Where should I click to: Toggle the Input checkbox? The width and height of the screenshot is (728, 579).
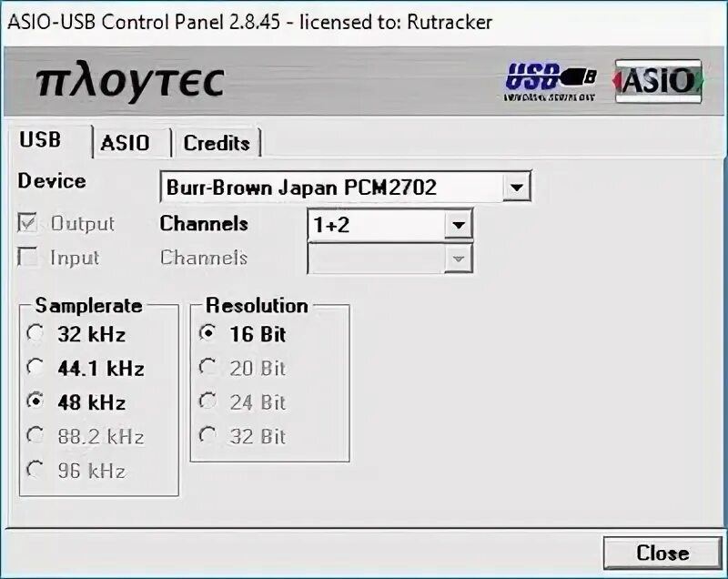27,257
